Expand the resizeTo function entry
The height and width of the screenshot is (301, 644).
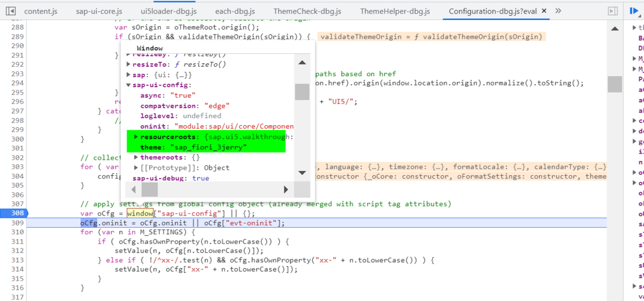tap(128, 65)
